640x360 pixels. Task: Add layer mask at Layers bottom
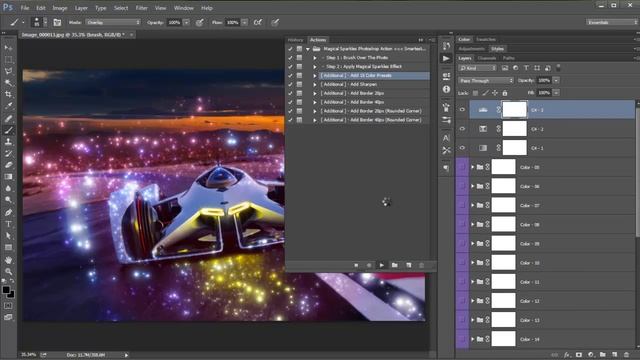(x=579, y=355)
